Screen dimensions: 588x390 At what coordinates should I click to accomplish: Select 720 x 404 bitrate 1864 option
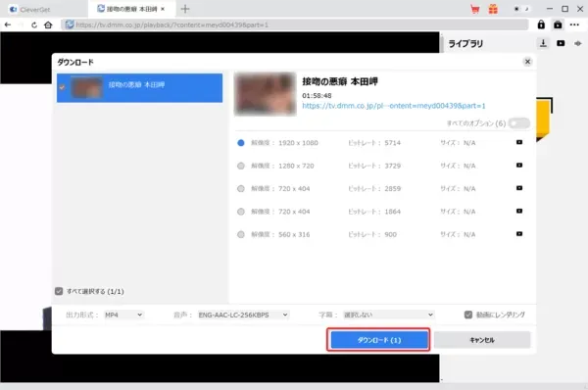pos(241,212)
